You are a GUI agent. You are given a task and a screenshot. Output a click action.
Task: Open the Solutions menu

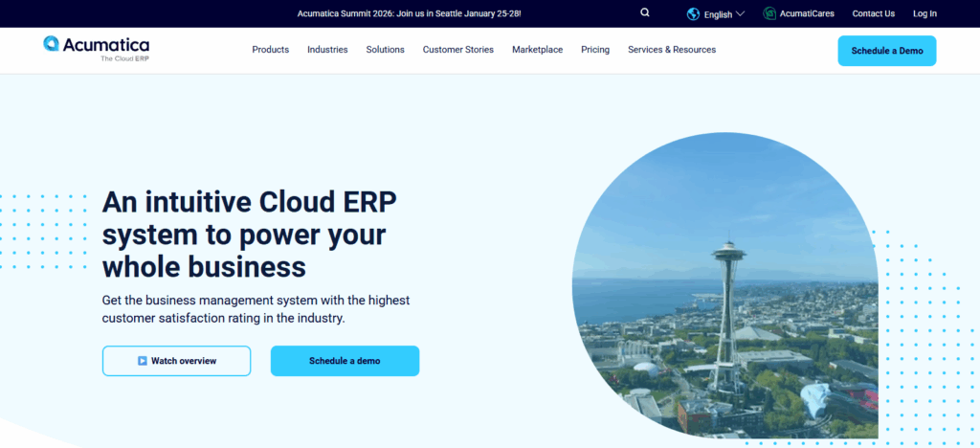[x=385, y=50]
